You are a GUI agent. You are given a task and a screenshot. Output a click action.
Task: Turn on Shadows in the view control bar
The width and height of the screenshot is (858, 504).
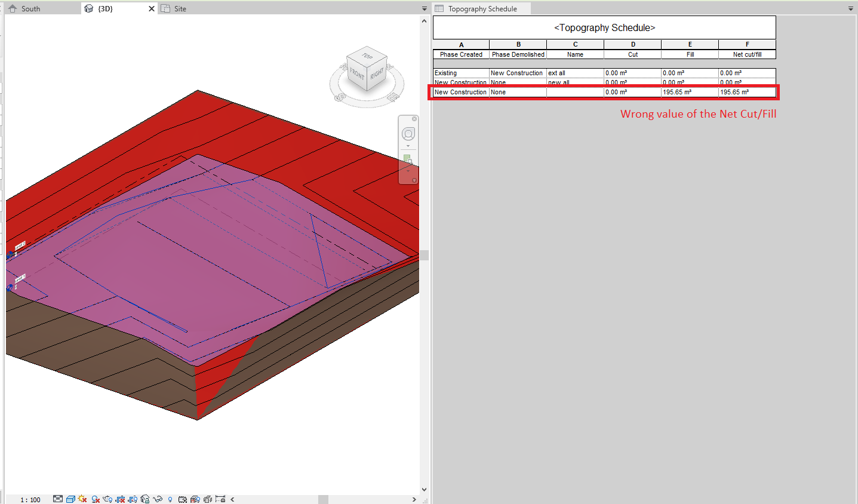[x=94, y=499]
